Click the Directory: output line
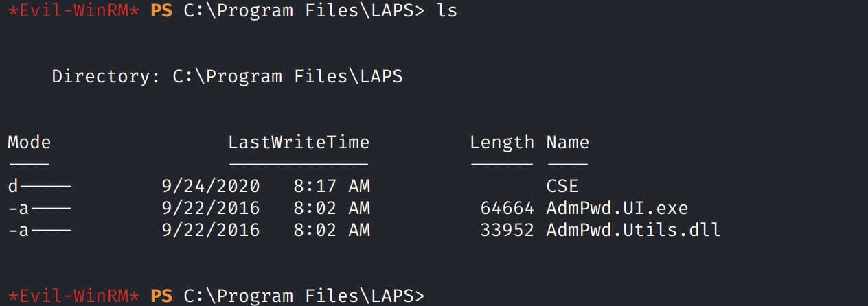Viewport: 868px width, 306px height. 227,77
